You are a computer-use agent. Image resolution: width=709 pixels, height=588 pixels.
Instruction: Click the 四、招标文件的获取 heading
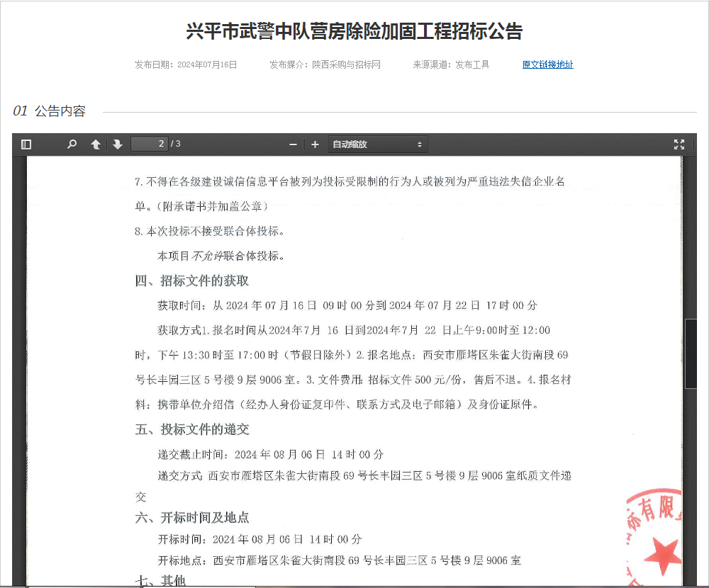coord(192,281)
